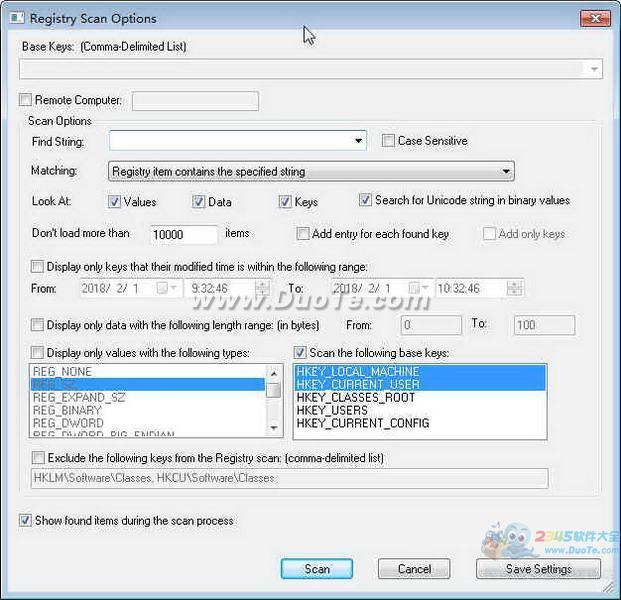Click Save Settings button
Image resolution: width=621 pixels, height=600 pixels.
pos(538,569)
